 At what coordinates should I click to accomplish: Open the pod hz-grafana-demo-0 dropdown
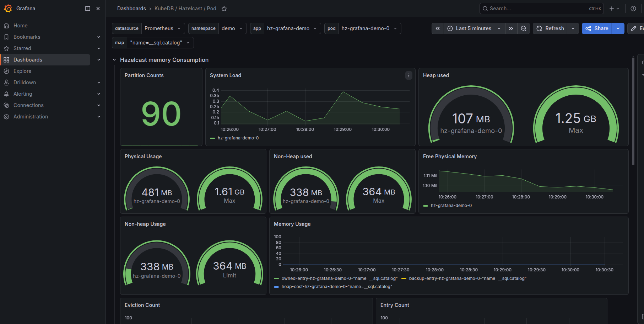pyautogui.click(x=370, y=28)
